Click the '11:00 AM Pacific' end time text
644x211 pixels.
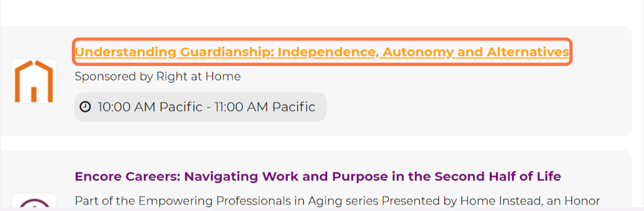(x=265, y=107)
